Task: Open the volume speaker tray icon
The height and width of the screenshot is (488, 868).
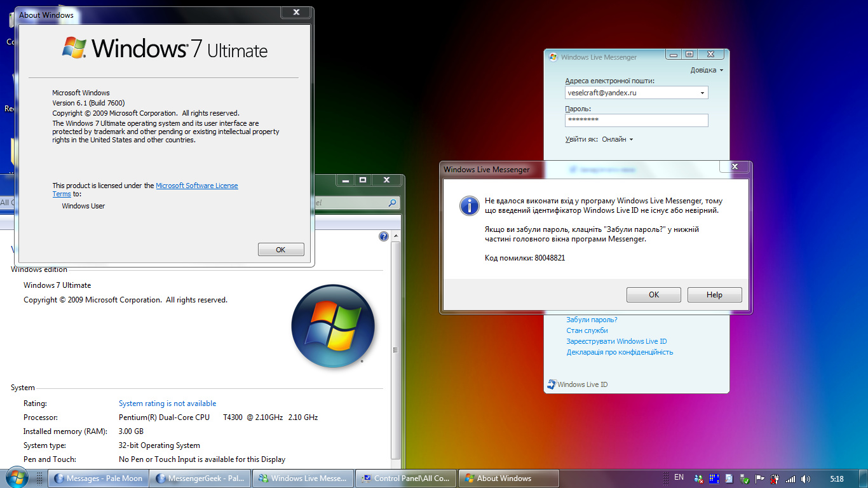Action: 806,478
